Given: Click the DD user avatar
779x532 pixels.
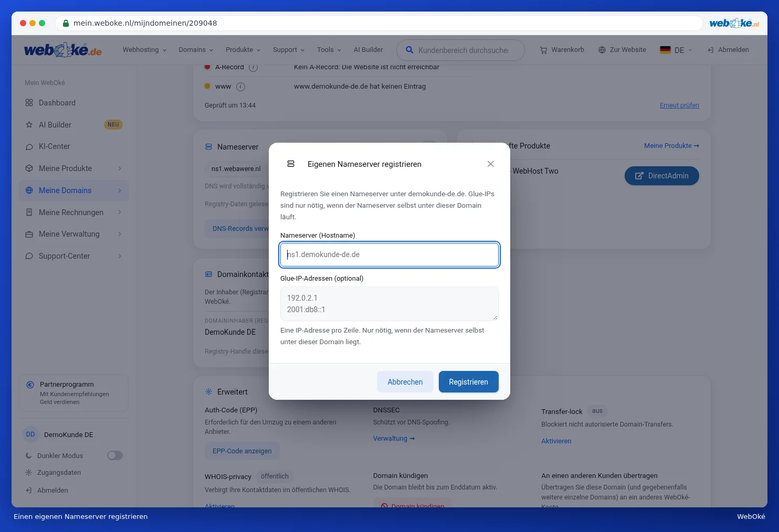Looking at the screenshot, I should [30, 434].
